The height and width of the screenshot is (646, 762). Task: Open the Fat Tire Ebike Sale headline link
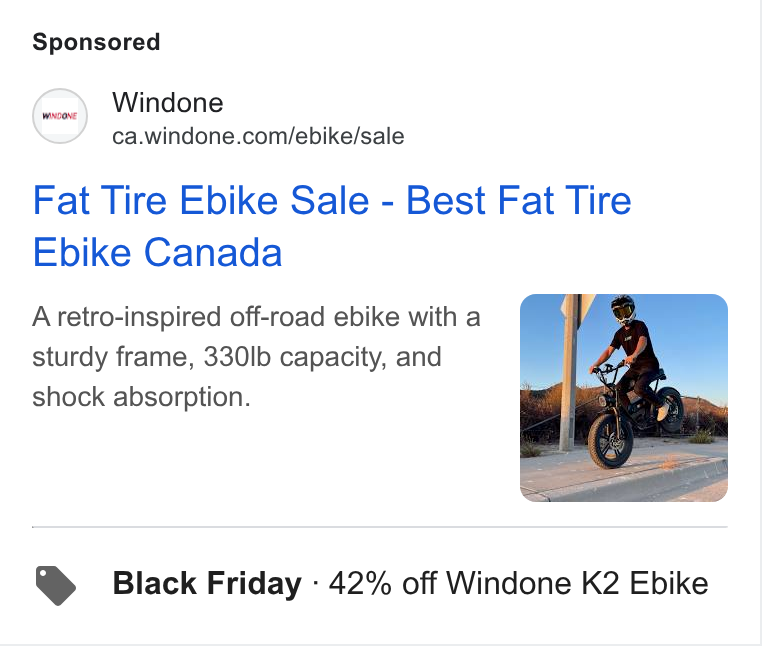[332, 226]
